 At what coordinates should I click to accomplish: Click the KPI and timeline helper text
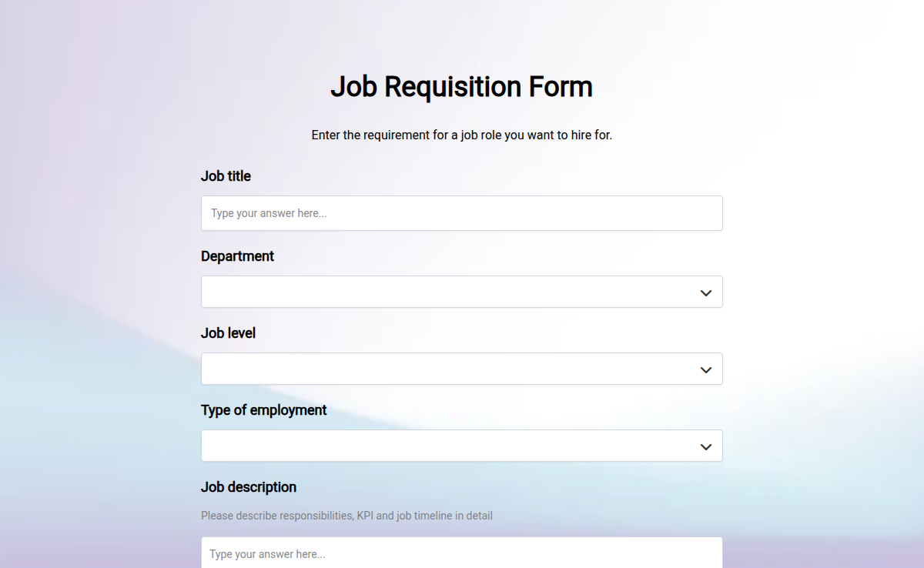(346, 516)
